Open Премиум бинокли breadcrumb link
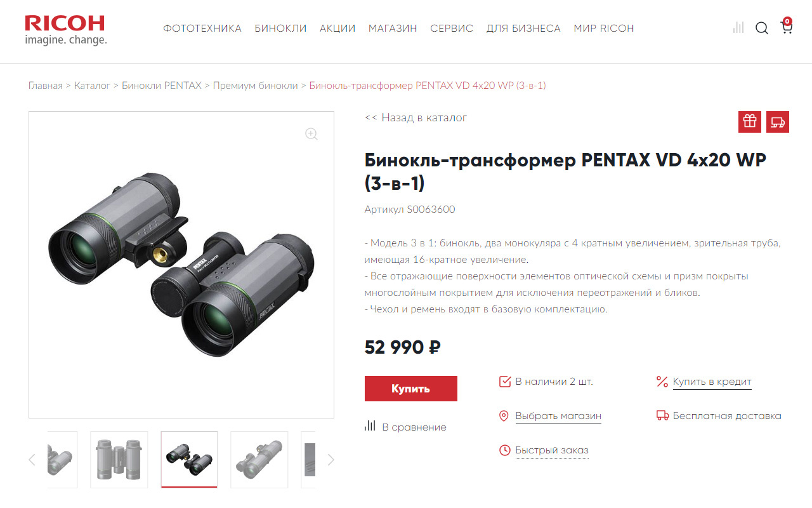Viewport: 812px width, 508px height. [x=255, y=85]
